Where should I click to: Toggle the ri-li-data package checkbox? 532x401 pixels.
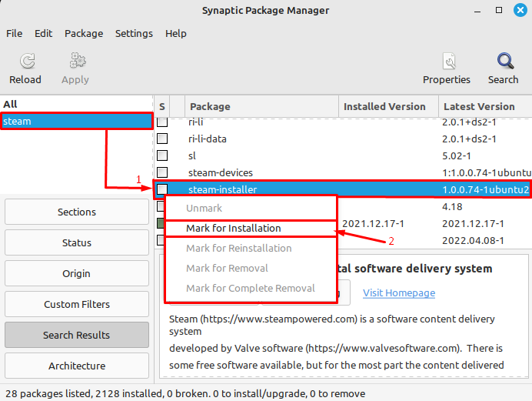point(162,139)
